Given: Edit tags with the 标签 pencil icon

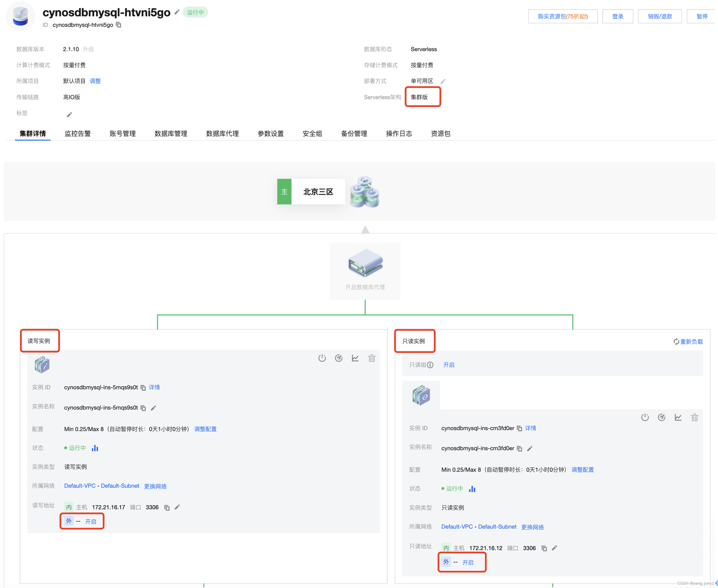Looking at the screenshot, I should tap(69, 115).
